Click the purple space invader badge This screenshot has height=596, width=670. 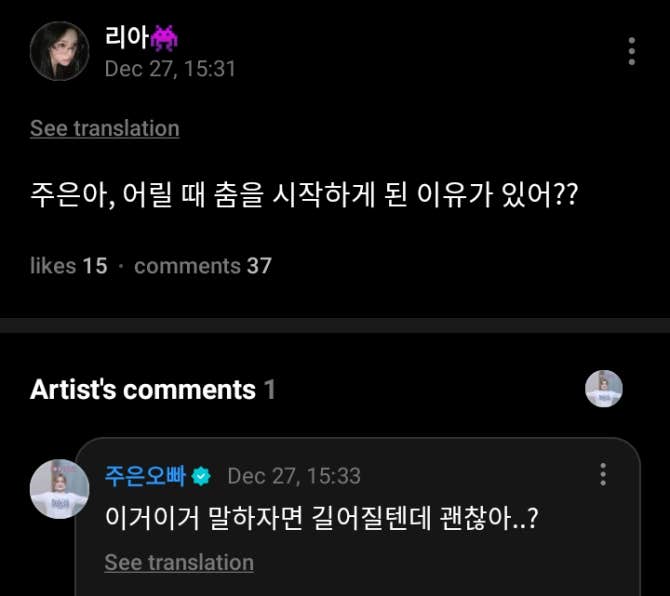(163, 39)
